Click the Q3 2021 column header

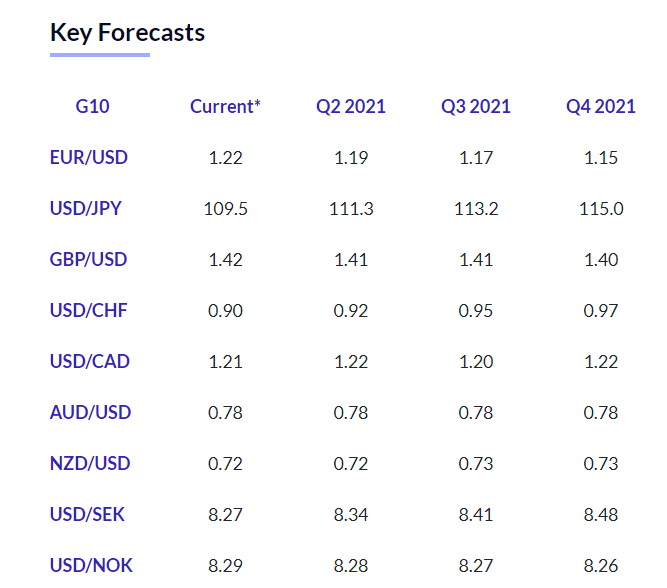point(476,106)
